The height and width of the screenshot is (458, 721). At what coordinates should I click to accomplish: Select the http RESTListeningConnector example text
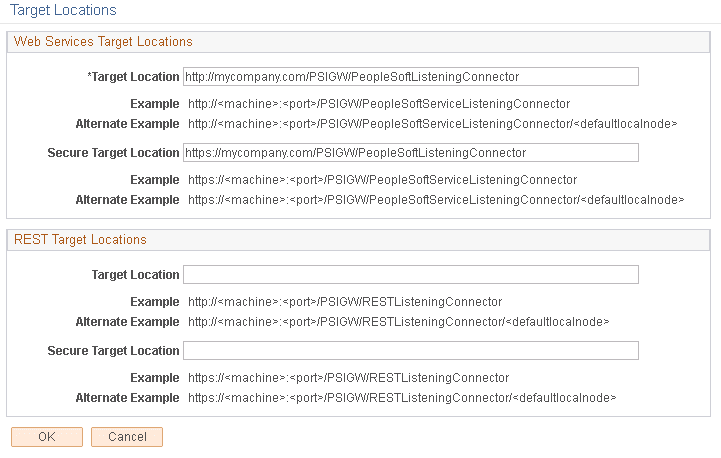coord(345,302)
